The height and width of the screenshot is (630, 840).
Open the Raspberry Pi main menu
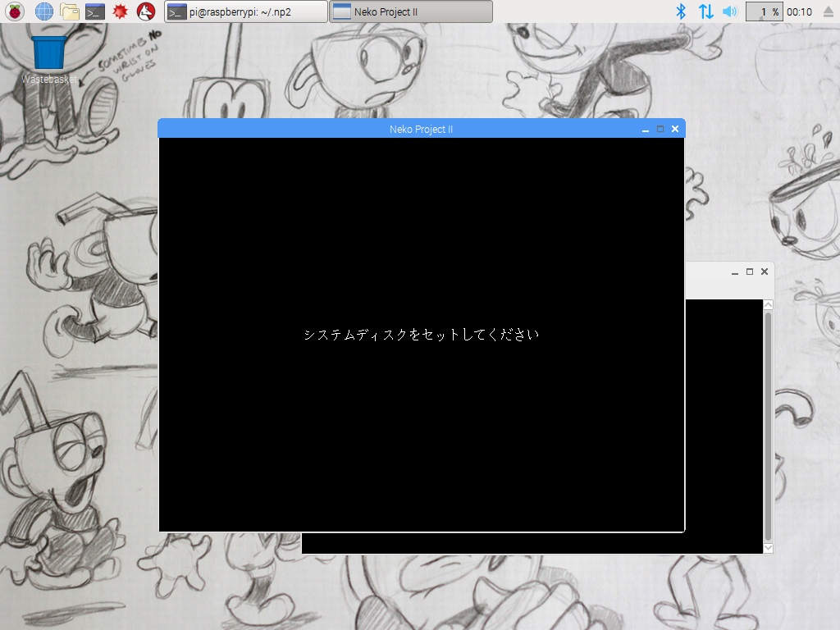pyautogui.click(x=15, y=11)
